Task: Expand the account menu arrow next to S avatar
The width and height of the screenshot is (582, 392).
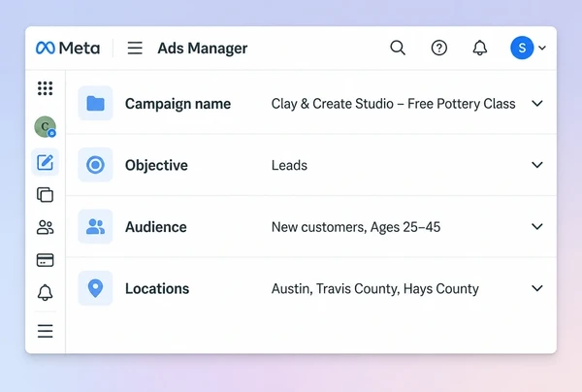Action: pyautogui.click(x=542, y=48)
